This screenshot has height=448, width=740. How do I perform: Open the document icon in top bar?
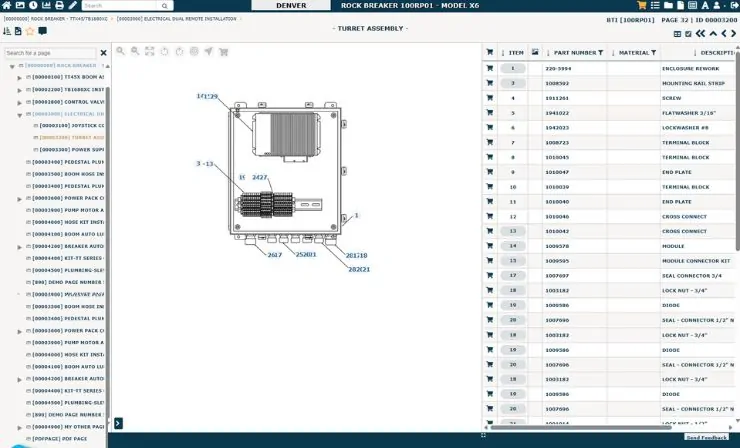click(x=680, y=5)
